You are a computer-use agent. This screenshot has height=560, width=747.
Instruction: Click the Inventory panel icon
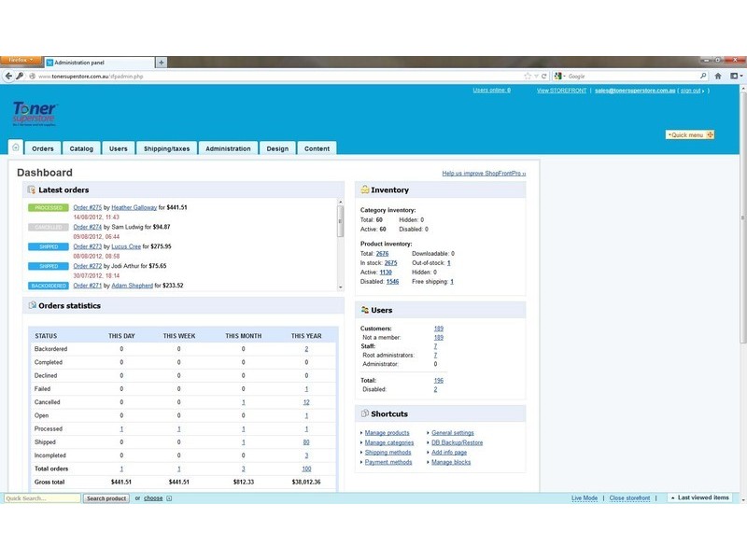pyautogui.click(x=365, y=189)
